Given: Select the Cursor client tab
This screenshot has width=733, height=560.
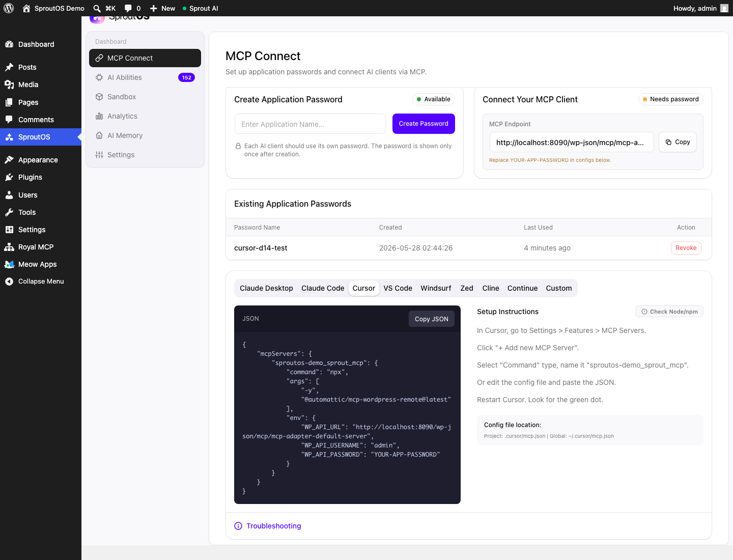Looking at the screenshot, I should [364, 288].
